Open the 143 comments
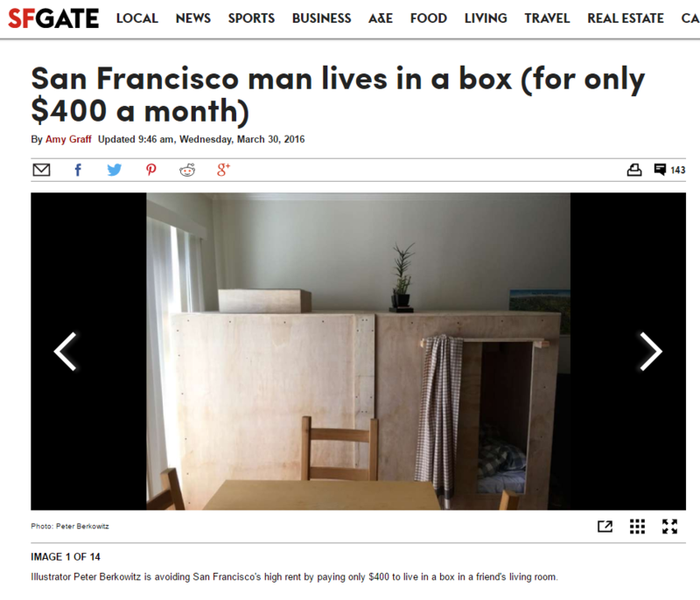This screenshot has width=700, height=600. coord(669,170)
